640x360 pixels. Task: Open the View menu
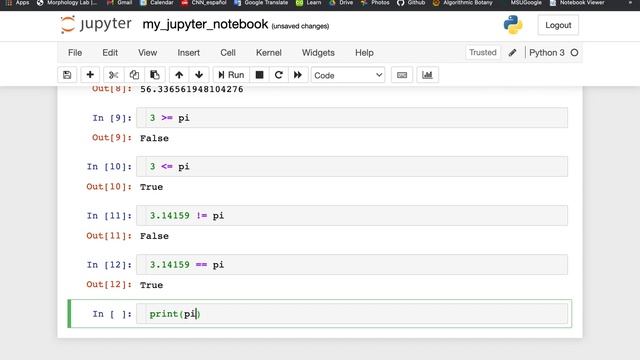point(147,53)
